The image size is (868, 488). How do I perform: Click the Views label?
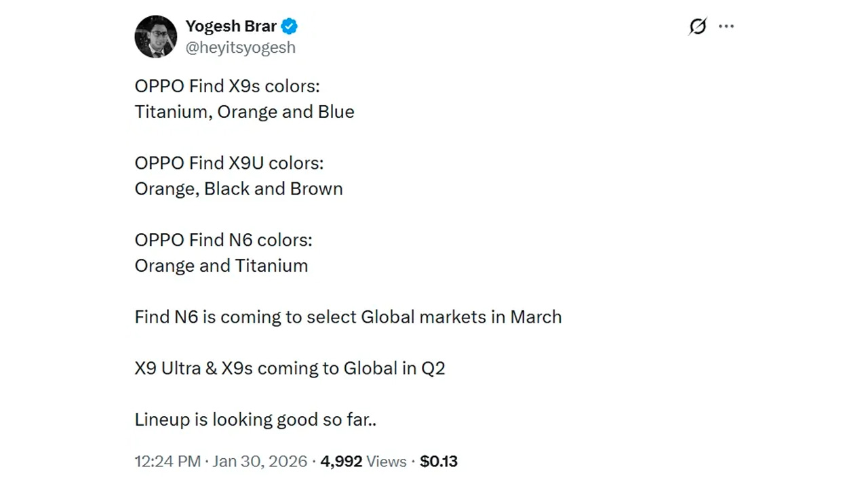[x=387, y=462]
